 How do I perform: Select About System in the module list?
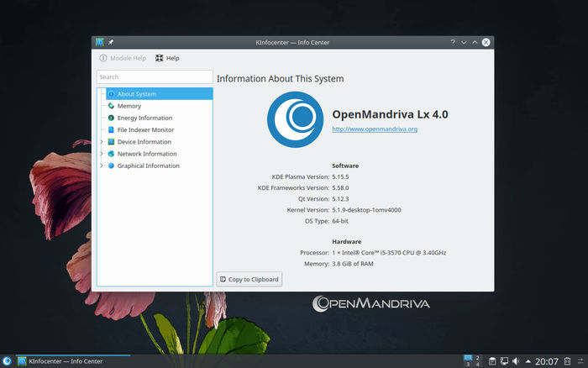136,94
